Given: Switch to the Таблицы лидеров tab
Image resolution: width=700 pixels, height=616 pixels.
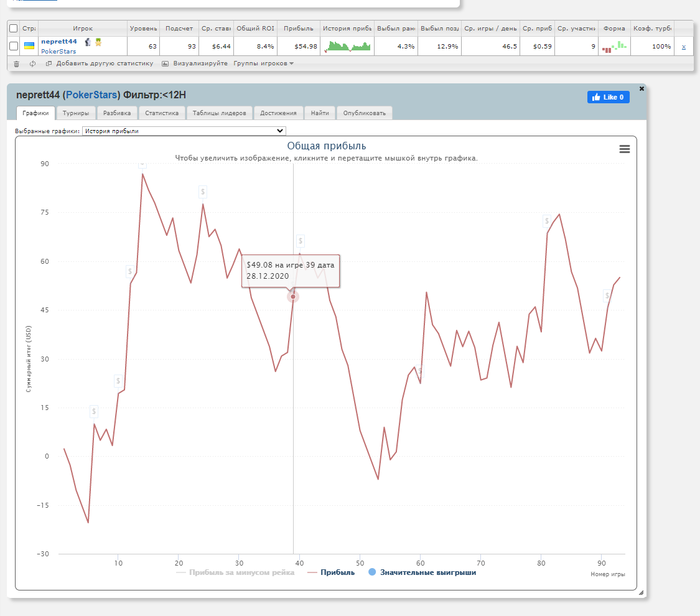Looking at the screenshot, I should tap(219, 113).
